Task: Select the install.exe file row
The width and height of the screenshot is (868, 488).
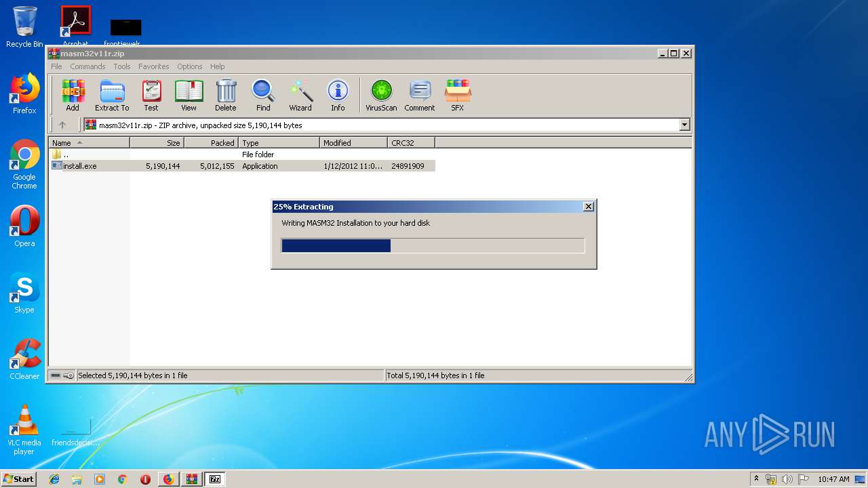Action: pos(242,166)
